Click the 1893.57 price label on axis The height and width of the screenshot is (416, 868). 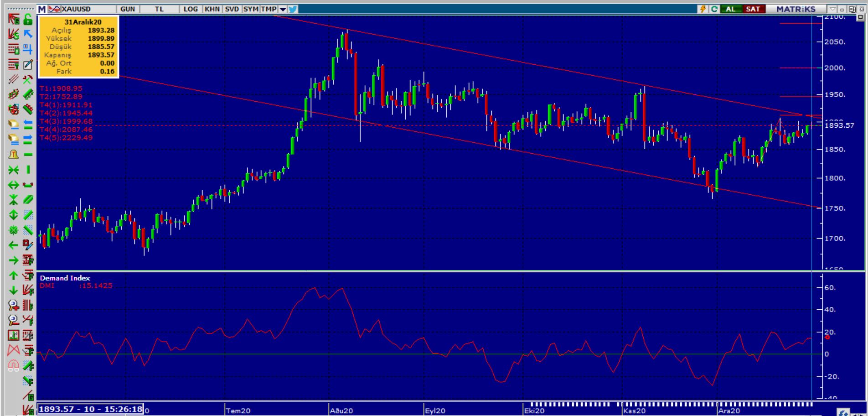coord(839,125)
